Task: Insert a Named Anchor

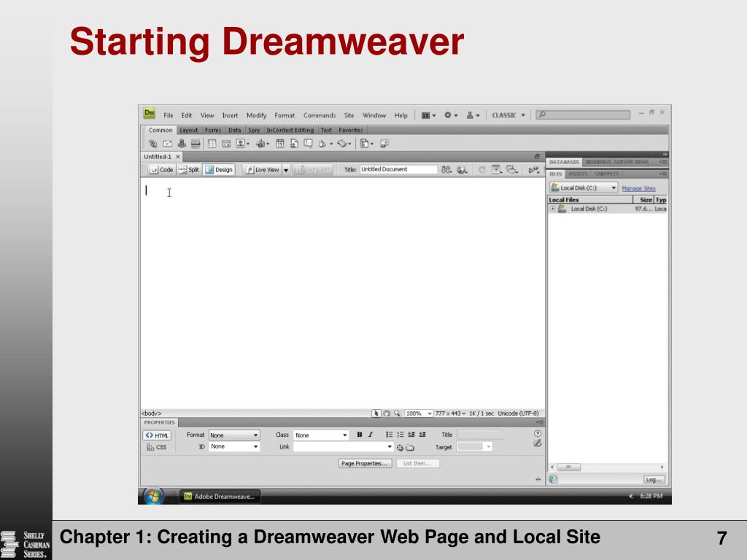Action: (x=182, y=144)
